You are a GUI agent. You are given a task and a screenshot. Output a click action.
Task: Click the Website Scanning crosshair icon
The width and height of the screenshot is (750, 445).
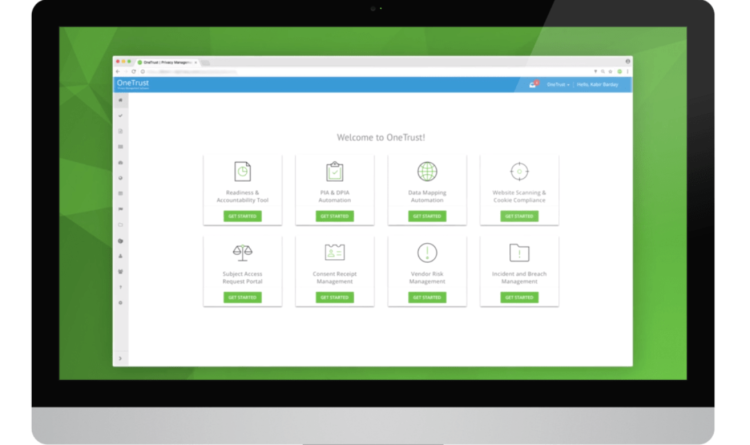coord(519,171)
